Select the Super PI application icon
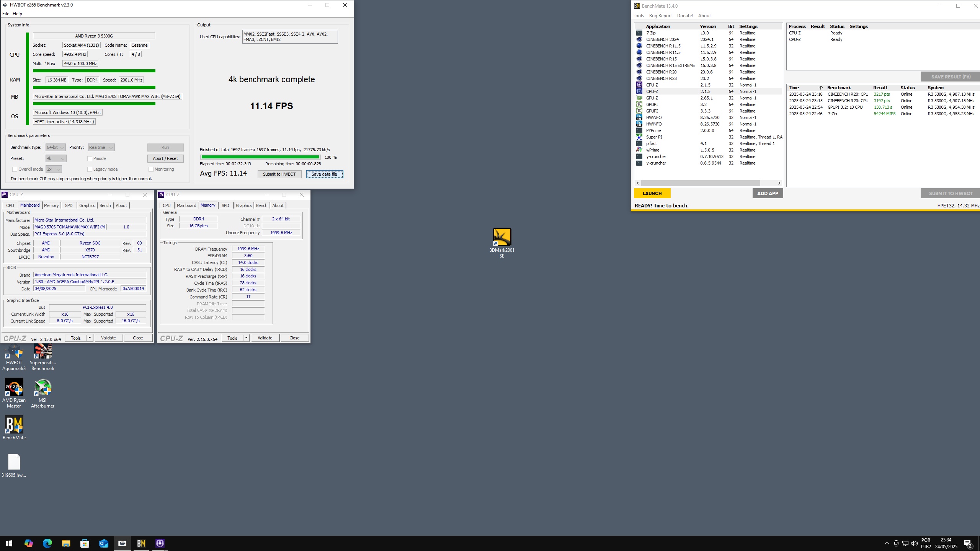The height and width of the screenshot is (551, 980). pyautogui.click(x=639, y=137)
